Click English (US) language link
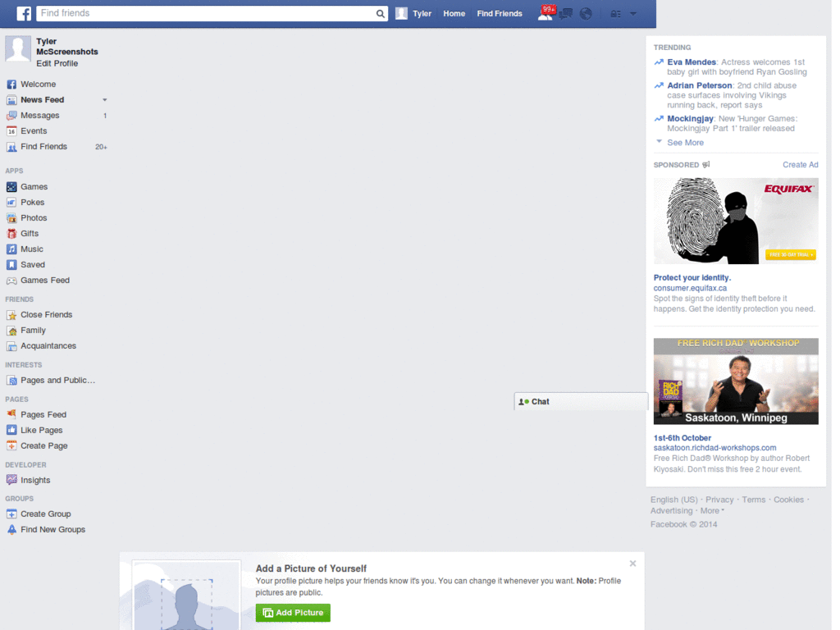840x630 pixels. (674, 500)
